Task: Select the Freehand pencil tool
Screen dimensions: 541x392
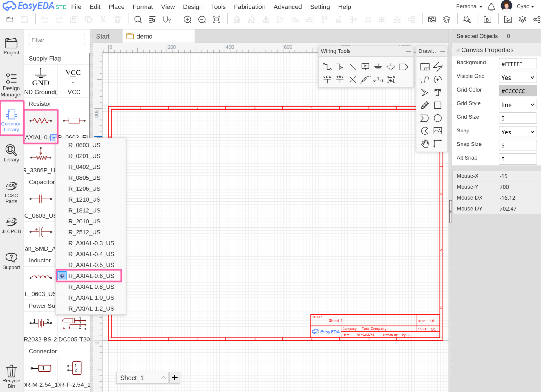Action: [425, 105]
